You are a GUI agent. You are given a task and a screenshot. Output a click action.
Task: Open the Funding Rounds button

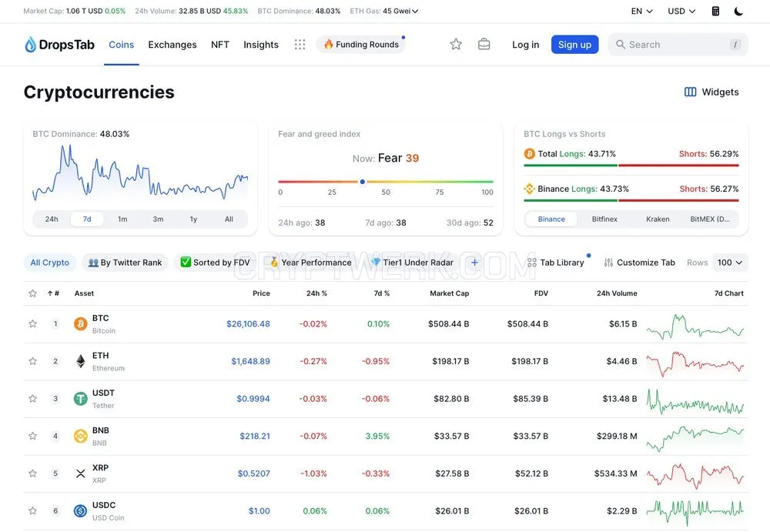(361, 44)
